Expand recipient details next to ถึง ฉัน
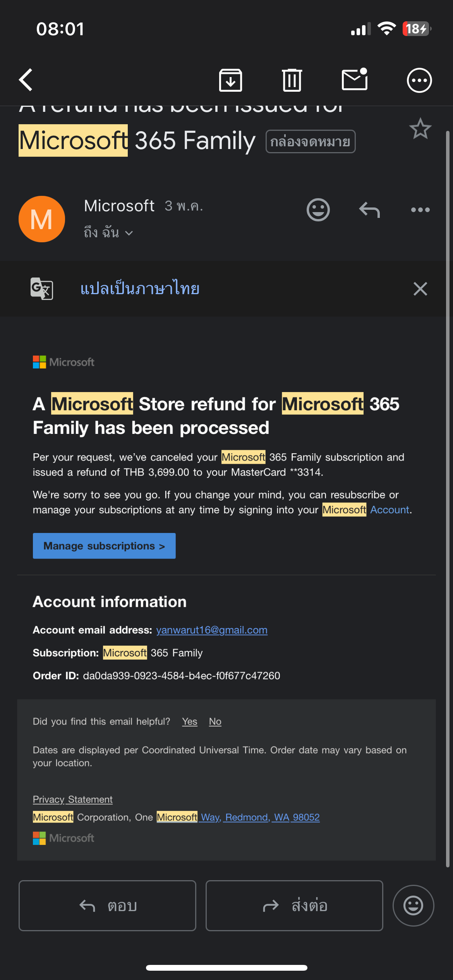The image size is (453, 980). click(x=129, y=233)
